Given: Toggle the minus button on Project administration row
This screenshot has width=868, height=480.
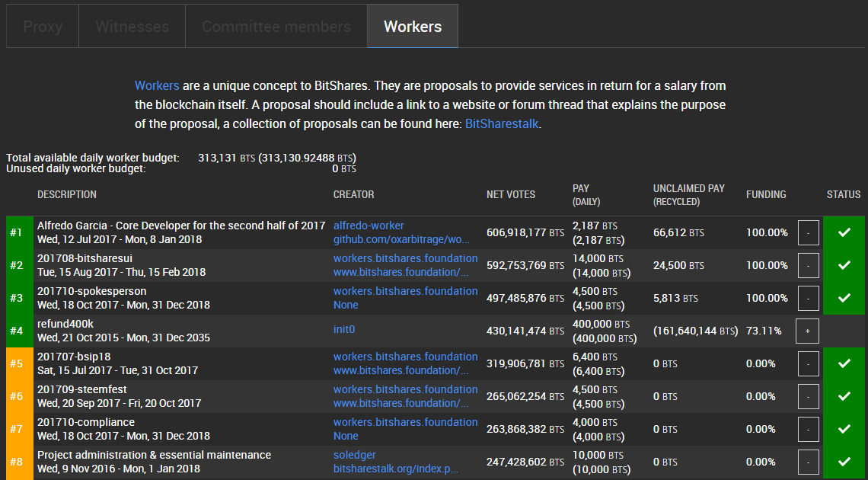Looking at the screenshot, I should 808,462.
